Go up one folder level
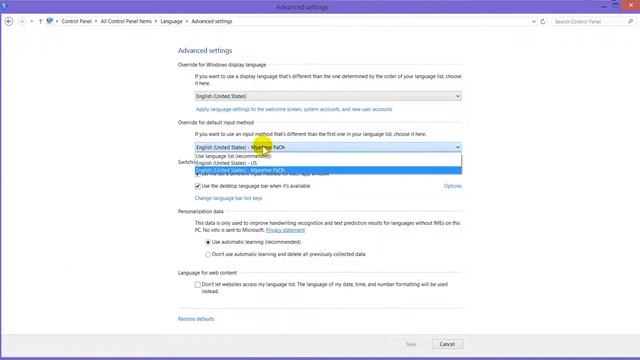 (x=40, y=21)
